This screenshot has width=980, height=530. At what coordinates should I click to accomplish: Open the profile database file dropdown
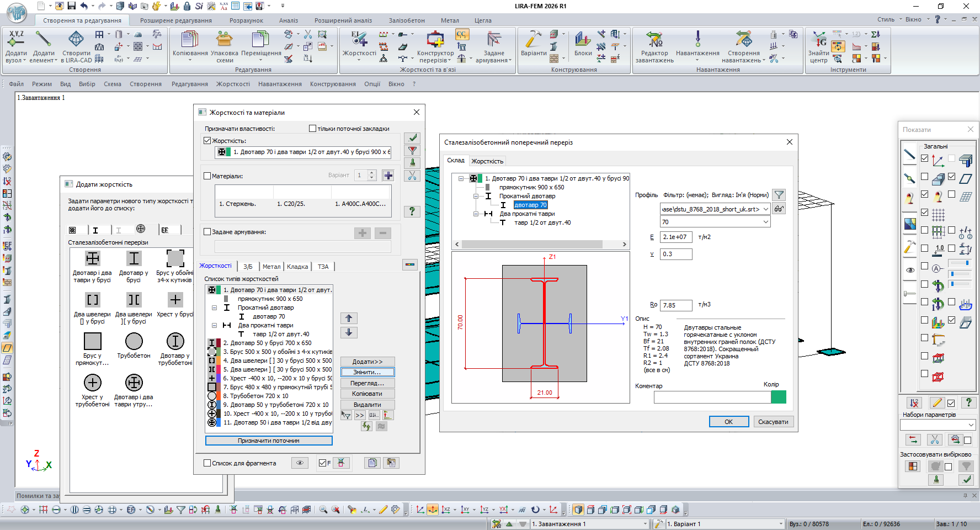point(766,209)
